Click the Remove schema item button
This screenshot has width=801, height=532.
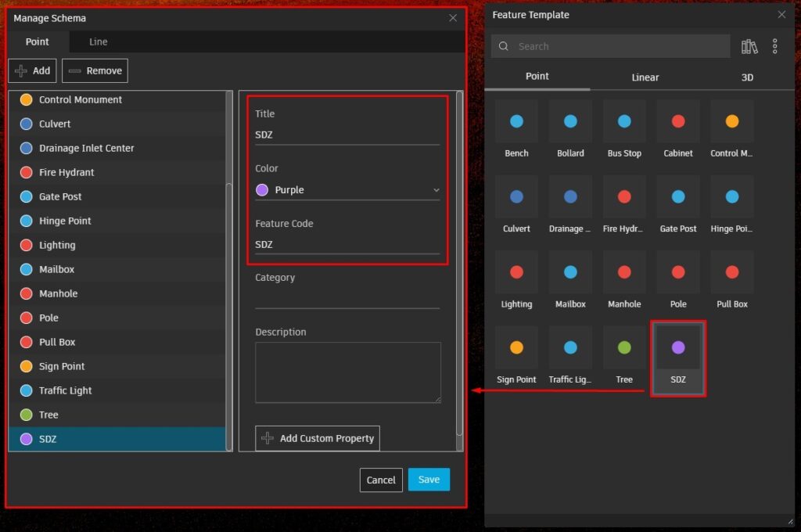[x=95, y=70]
